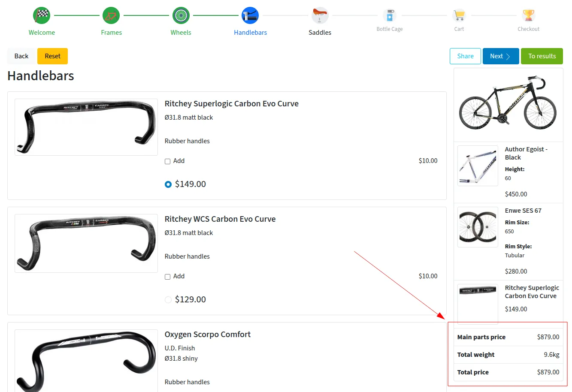This screenshot has height=392, width=572.
Task: Open the Saddles step label
Action: pos(320,33)
